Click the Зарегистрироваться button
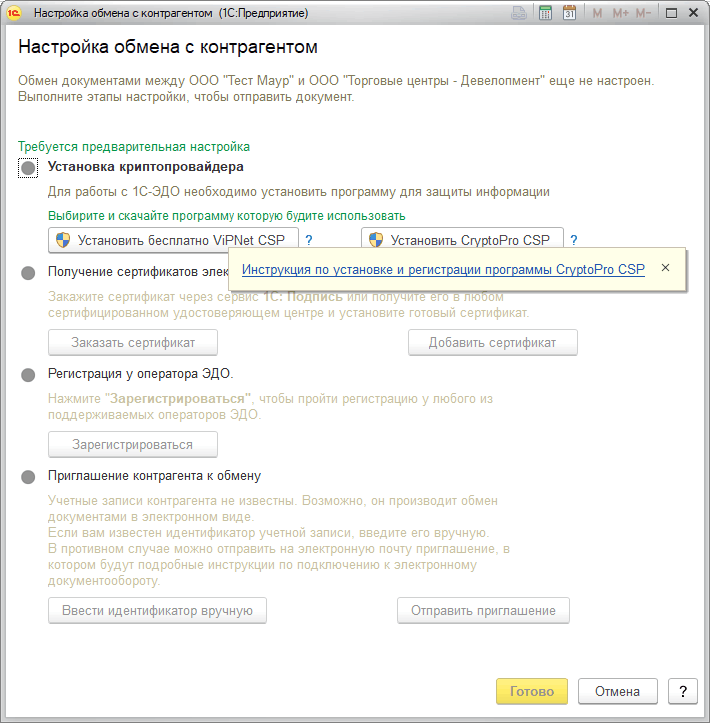 133,444
